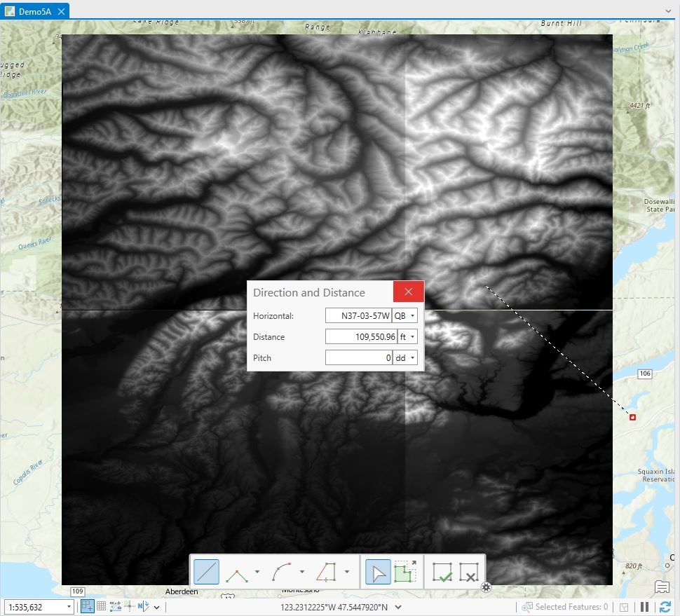Refresh the map view
This screenshot has height=616, width=680.
click(x=665, y=607)
